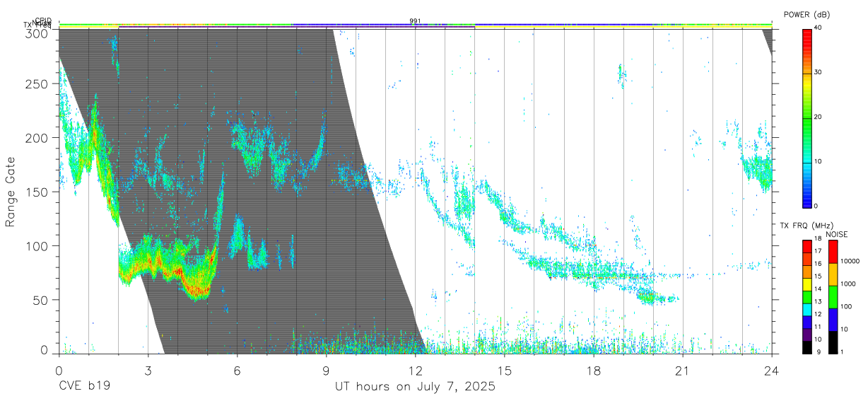
Task: Click the 10 value on NOISE scale
Action: (845, 330)
